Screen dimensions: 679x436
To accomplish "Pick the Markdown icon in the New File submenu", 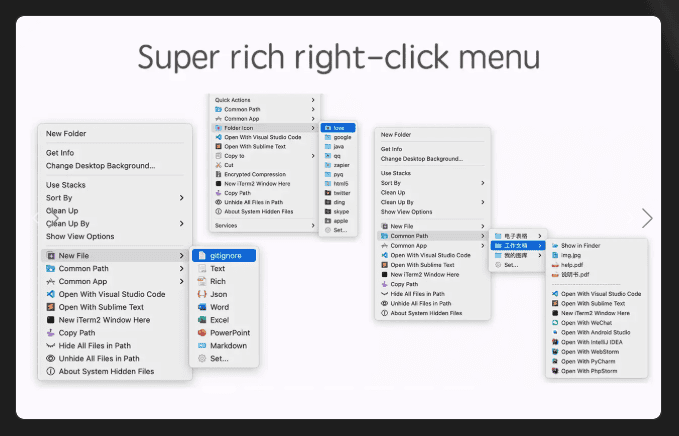I will [x=202, y=346].
